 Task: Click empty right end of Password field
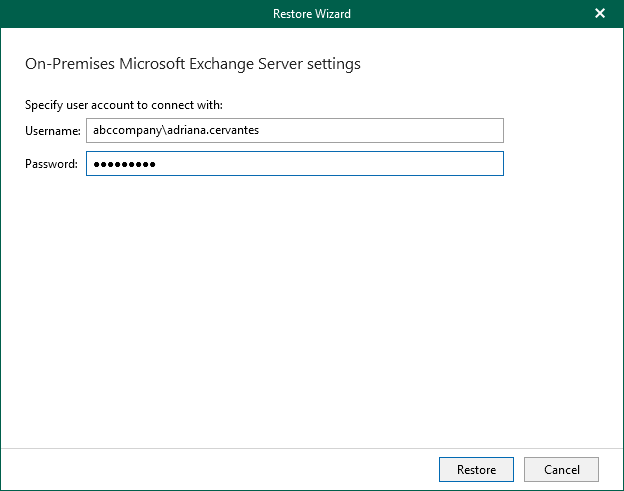tap(420, 164)
